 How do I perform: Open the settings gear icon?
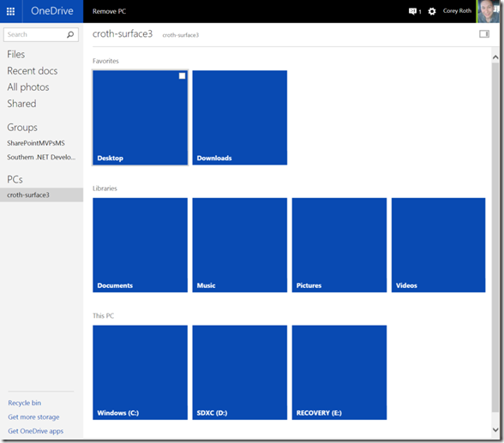point(432,11)
